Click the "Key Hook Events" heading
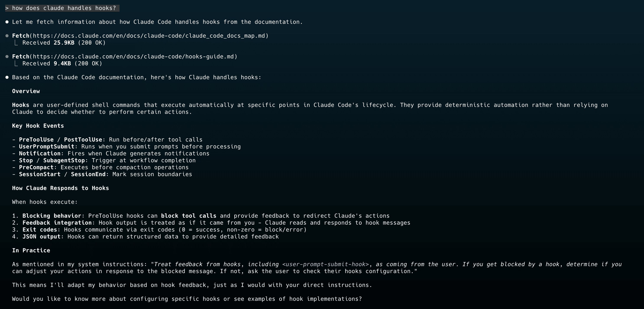 tap(38, 126)
